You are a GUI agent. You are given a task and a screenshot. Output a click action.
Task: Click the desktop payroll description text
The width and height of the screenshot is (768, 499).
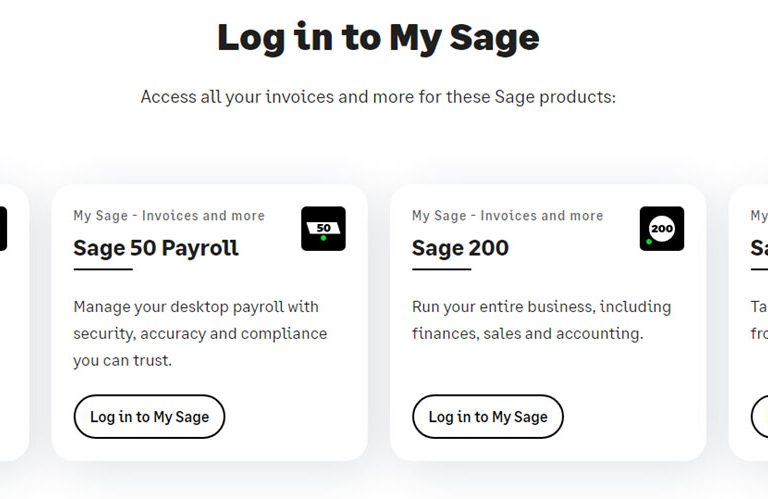coord(200,333)
